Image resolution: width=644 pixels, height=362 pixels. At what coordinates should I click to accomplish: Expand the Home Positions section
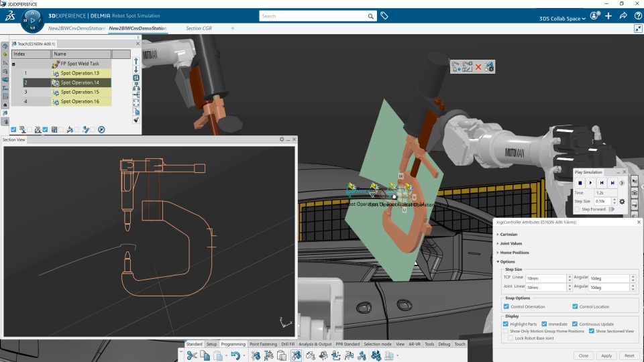(x=498, y=253)
